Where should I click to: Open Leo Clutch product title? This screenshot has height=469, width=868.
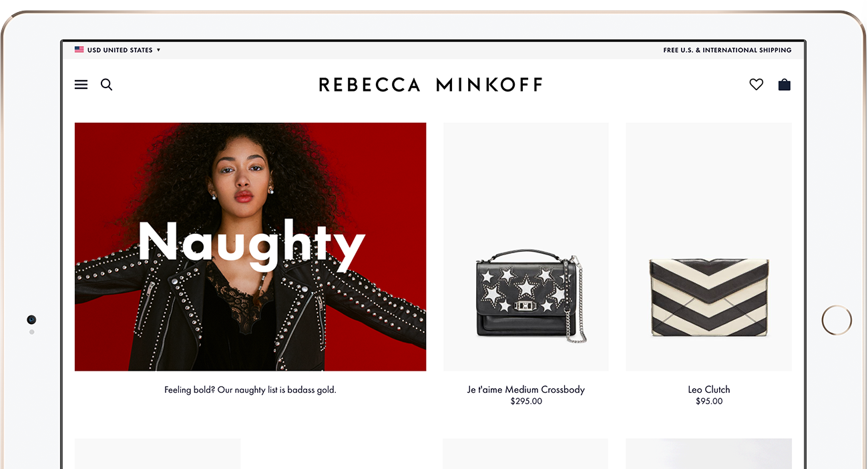coord(709,389)
